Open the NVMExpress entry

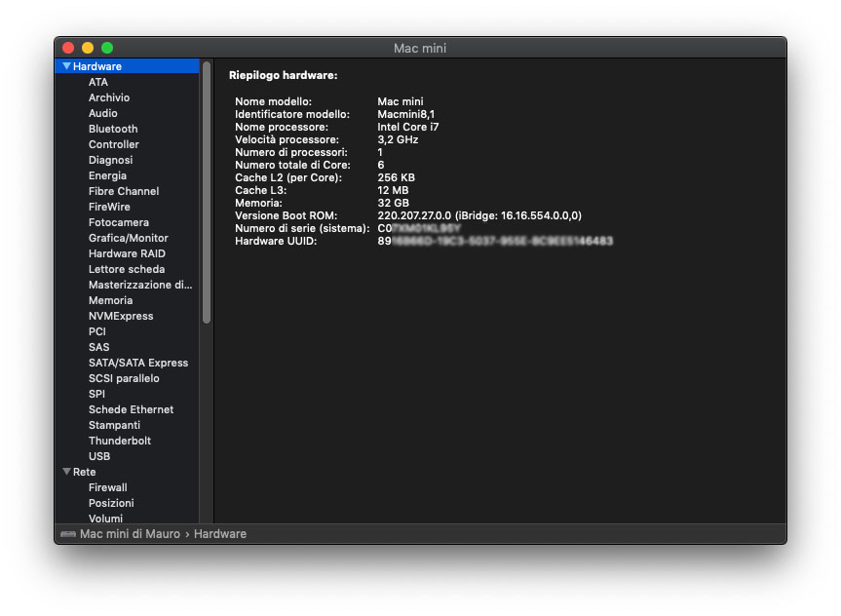(x=121, y=316)
